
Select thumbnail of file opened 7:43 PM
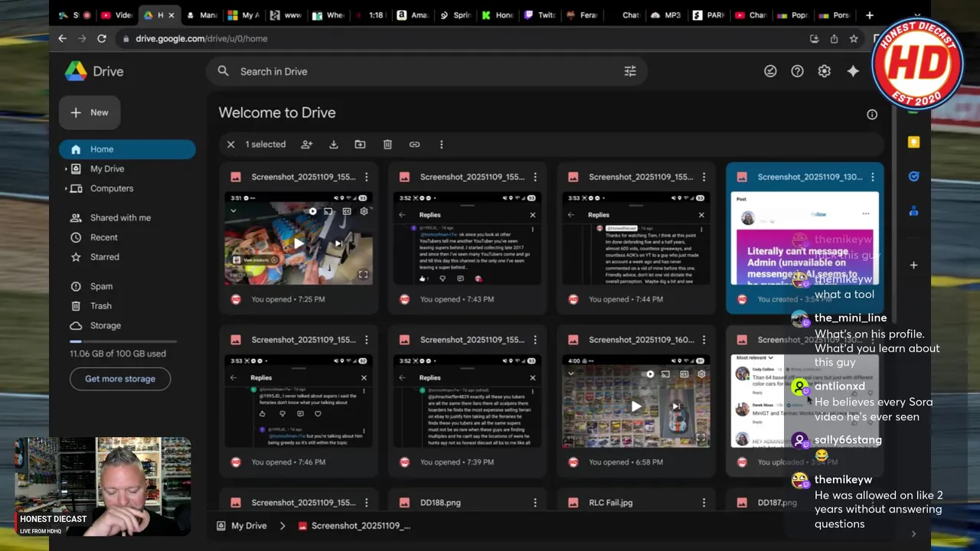(467, 238)
